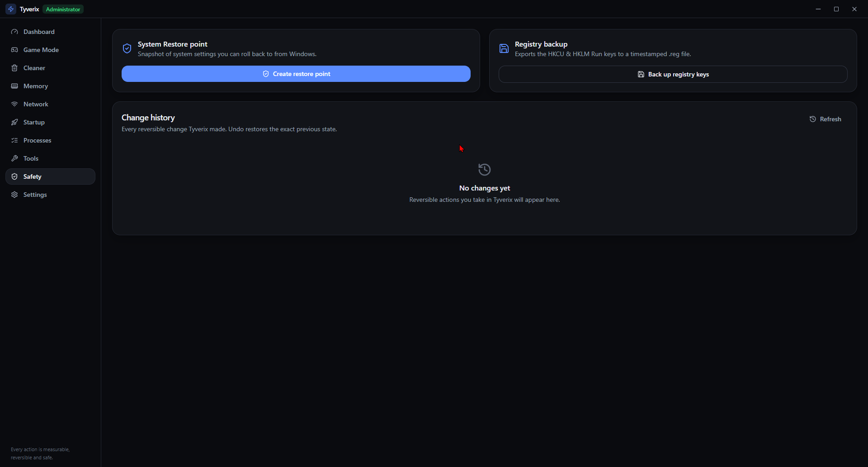Click the empty history clock icon
Image resolution: width=868 pixels, height=467 pixels.
point(485,170)
